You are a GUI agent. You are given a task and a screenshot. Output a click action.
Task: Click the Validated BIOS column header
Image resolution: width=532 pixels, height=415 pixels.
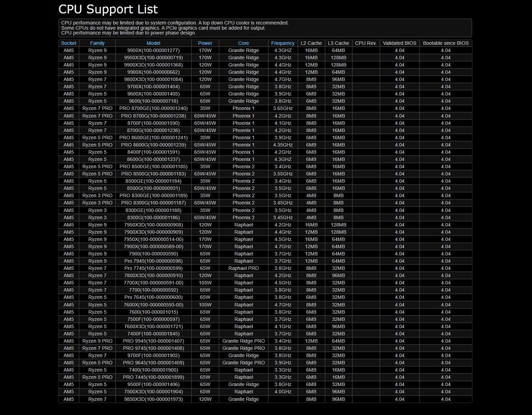click(399, 43)
